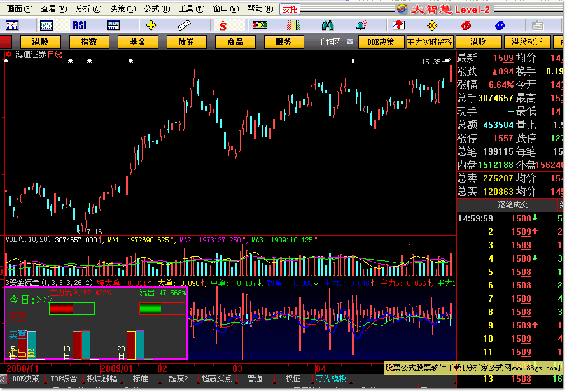Click the 涨幅 6.64% value

click(501, 85)
